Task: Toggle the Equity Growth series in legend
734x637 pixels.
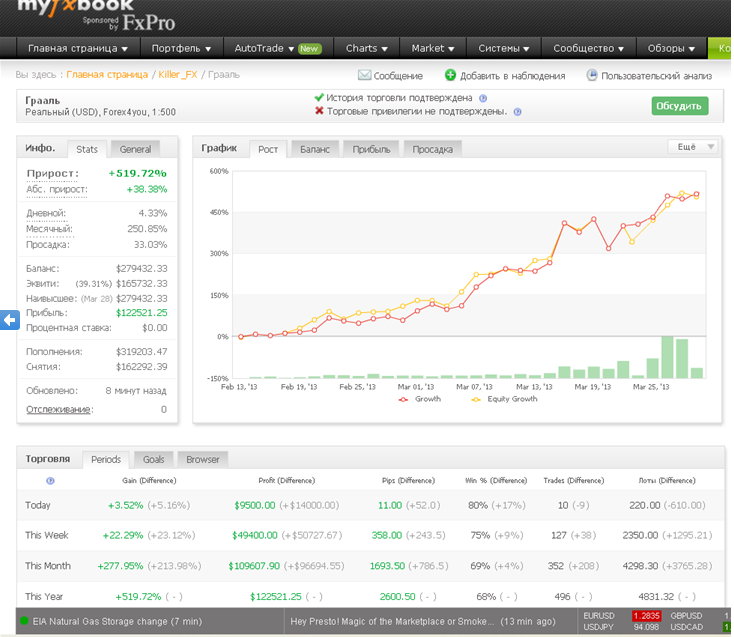Action: 504,399
